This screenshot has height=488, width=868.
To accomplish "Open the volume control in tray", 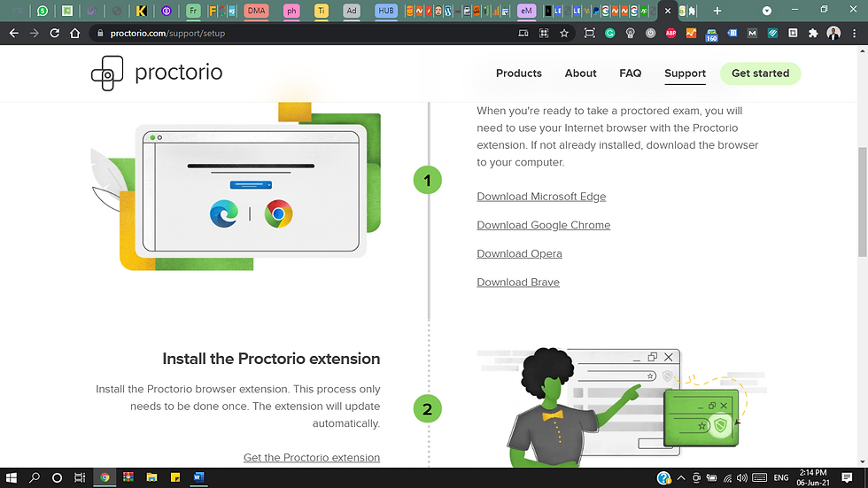I will point(742,478).
